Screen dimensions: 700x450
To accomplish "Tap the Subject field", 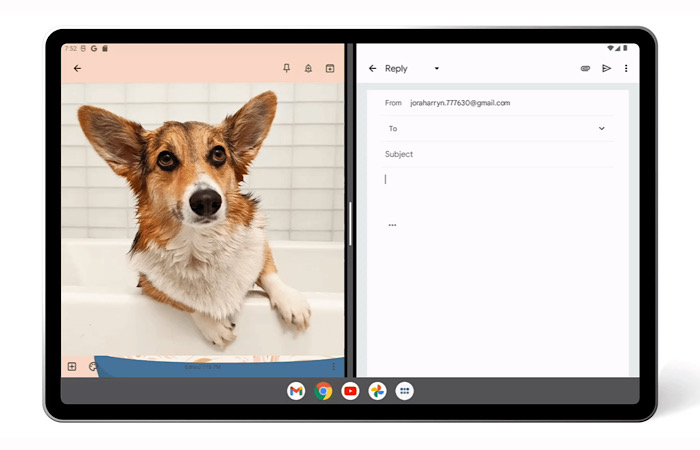I will click(498, 154).
